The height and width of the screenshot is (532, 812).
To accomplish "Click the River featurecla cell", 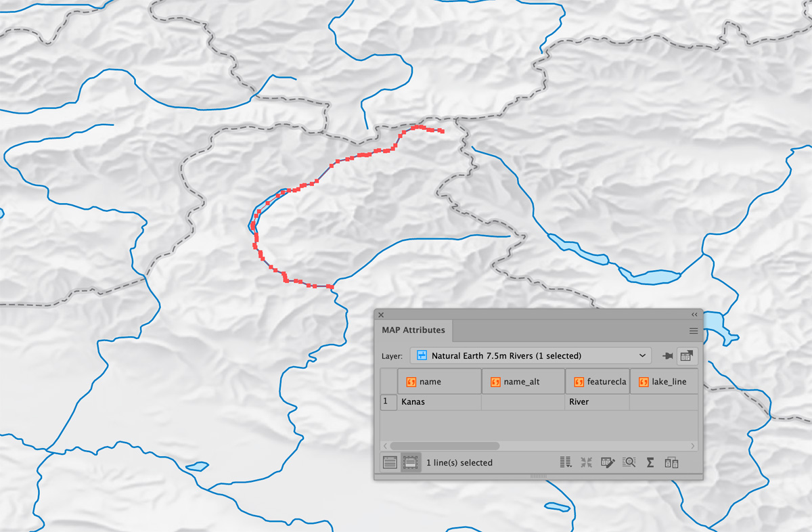I will (x=597, y=402).
